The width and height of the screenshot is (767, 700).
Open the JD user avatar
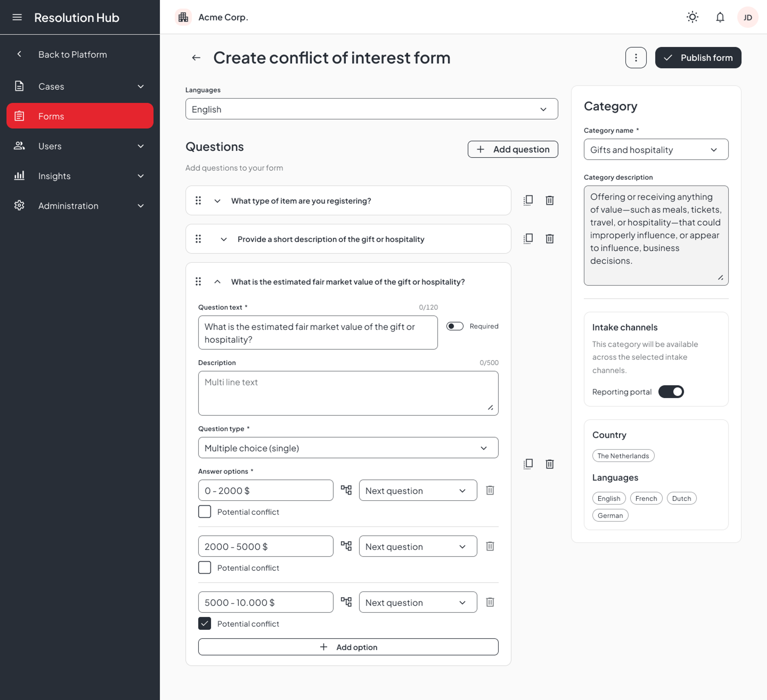coord(748,17)
